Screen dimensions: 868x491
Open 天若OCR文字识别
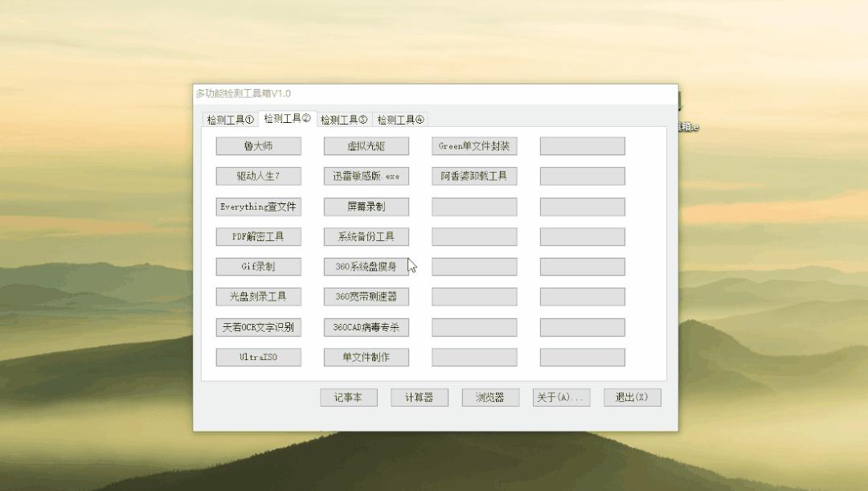coord(257,327)
